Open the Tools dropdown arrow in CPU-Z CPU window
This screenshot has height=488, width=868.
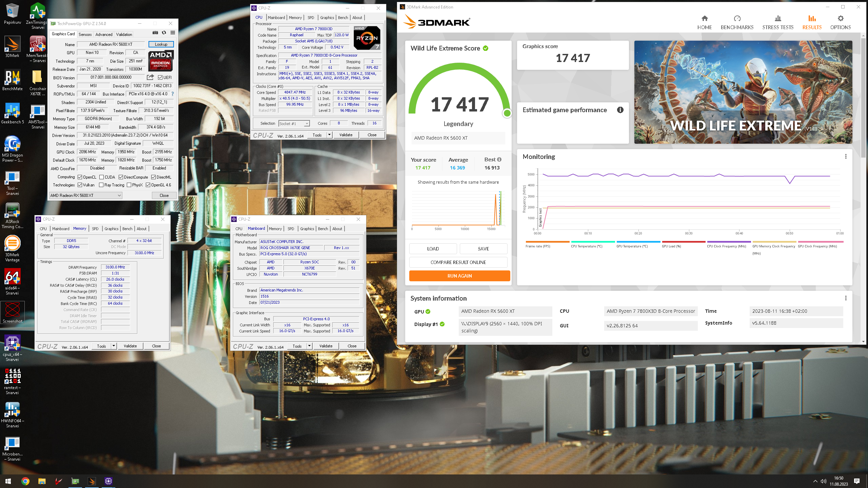pyautogui.click(x=329, y=135)
